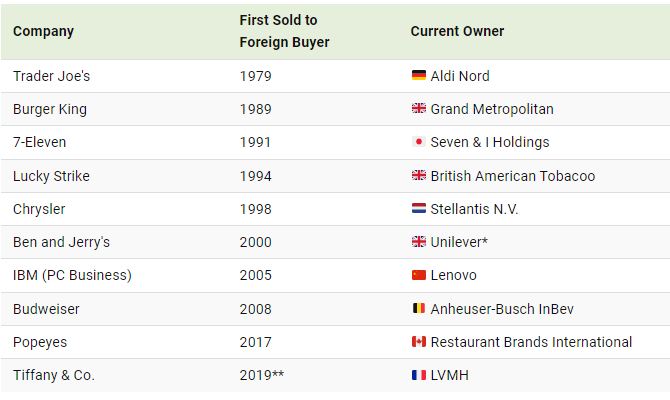Screen dimensions: 670x400
Task: Click the UK flag beside British American Tobacoo
Action: 419,175
